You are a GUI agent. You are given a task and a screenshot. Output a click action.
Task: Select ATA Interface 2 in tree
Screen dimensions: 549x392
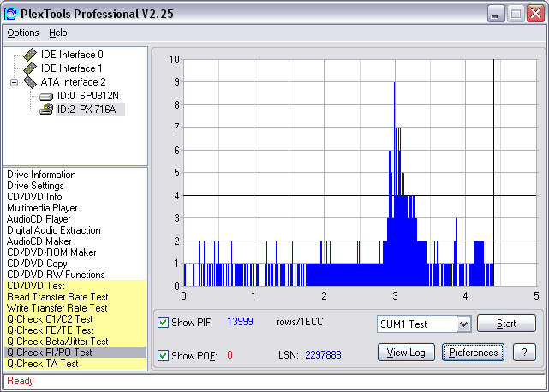(x=73, y=82)
